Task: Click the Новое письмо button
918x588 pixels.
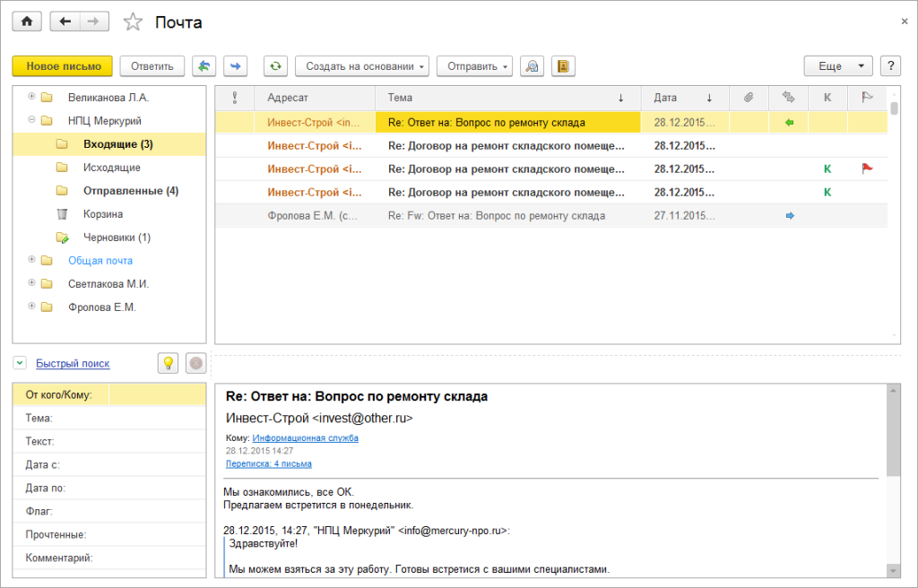Action: click(x=63, y=66)
